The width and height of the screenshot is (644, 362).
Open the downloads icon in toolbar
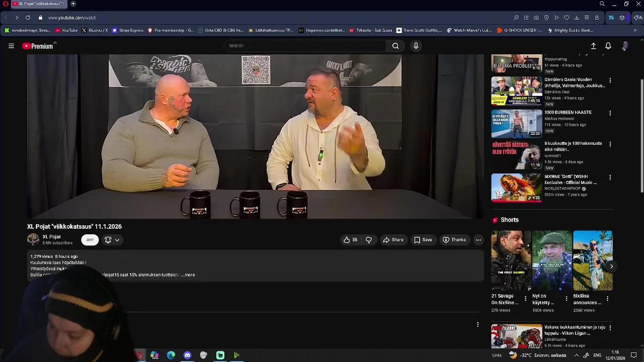point(577,18)
